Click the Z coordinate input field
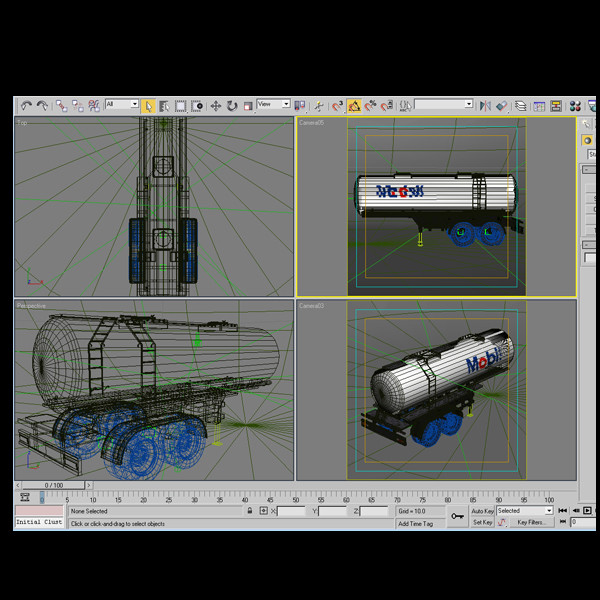 (374, 511)
